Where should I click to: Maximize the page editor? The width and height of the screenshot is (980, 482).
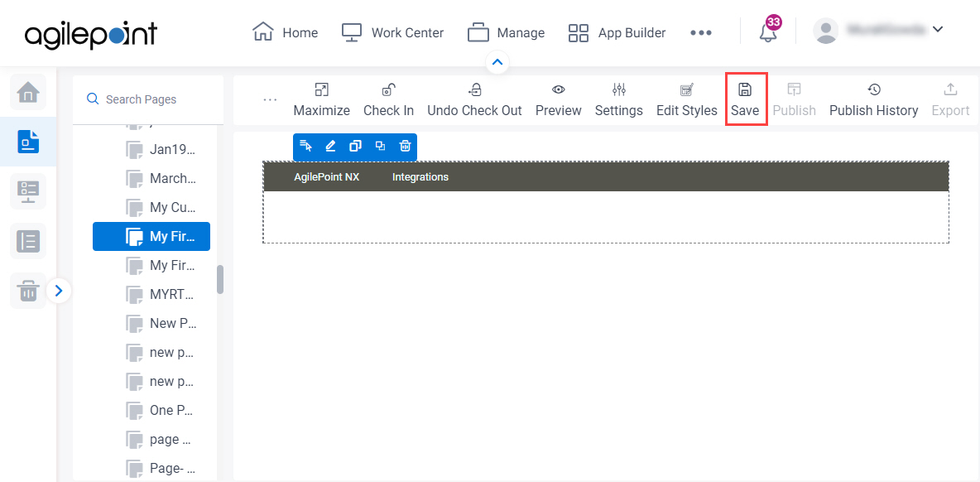[321, 100]
